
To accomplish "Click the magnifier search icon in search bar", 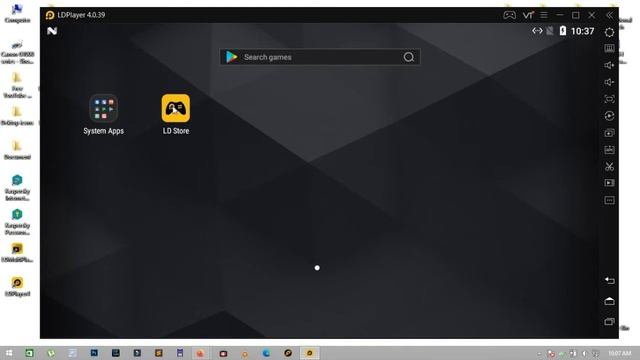I will click(409, 57).
